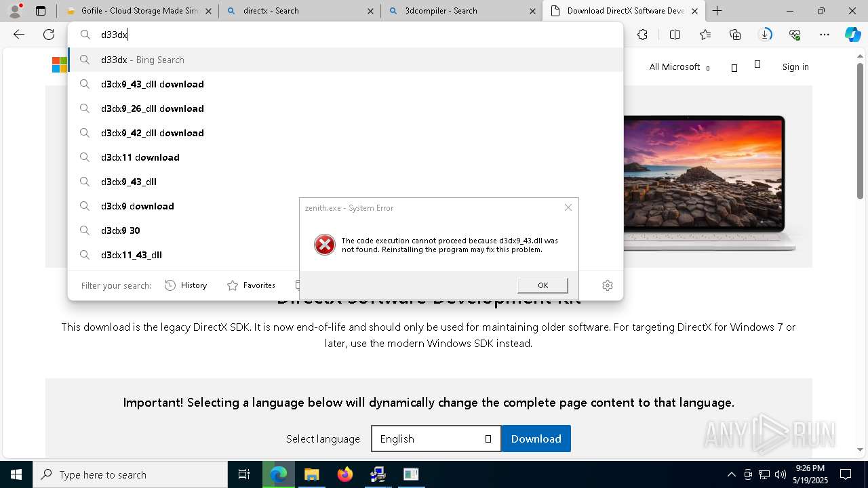The height and width of the screenshot is (488, 868).
Task: Select suggestion 'd3dx9_42_dll download'
Action: point(346,133)
